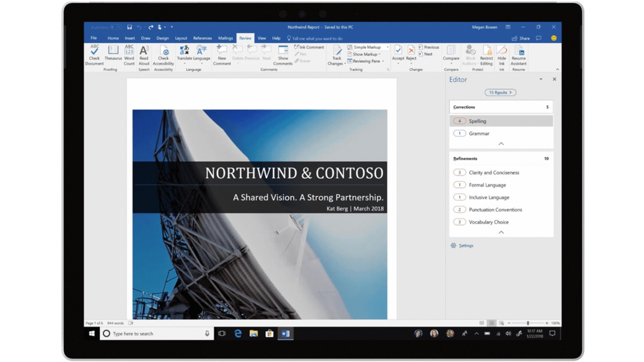Select the Check Document proofing tool
Viewport: 644px width, 362px height.
click(x=94, y=55)
